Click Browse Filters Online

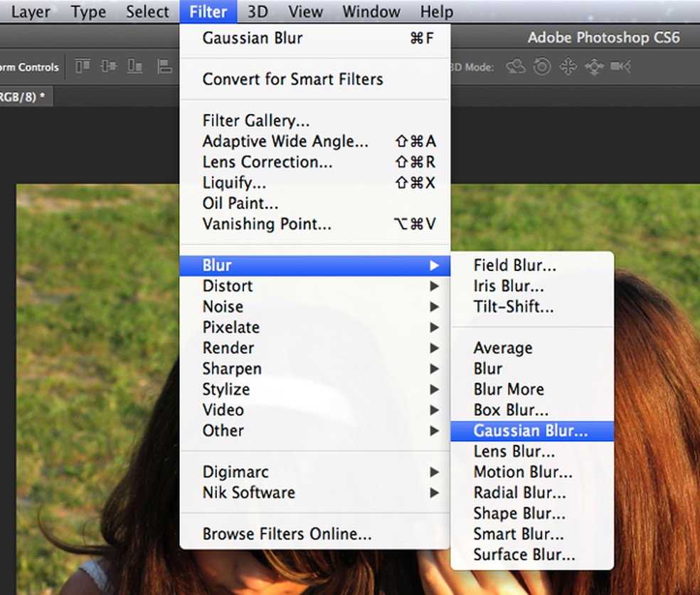coord(287,534)
